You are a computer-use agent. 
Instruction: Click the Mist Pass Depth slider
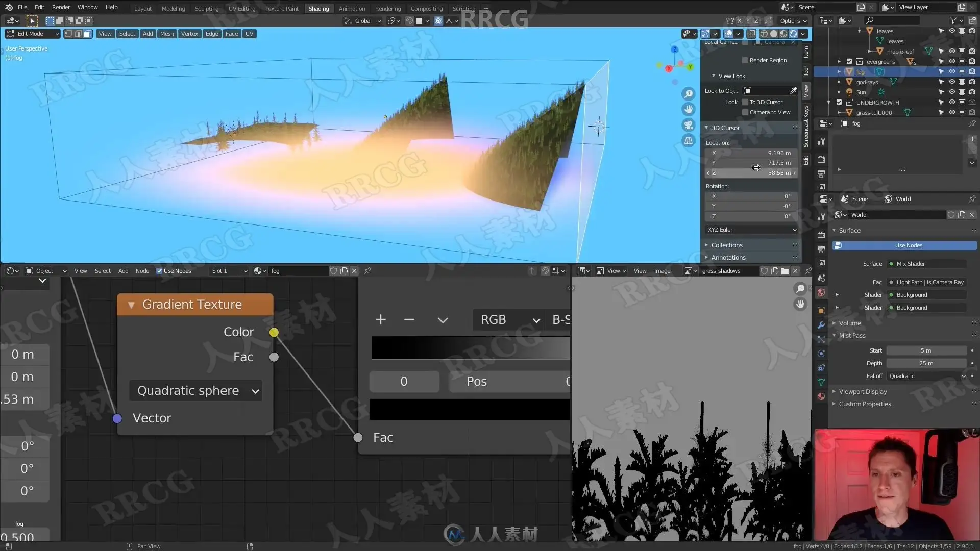926,363
